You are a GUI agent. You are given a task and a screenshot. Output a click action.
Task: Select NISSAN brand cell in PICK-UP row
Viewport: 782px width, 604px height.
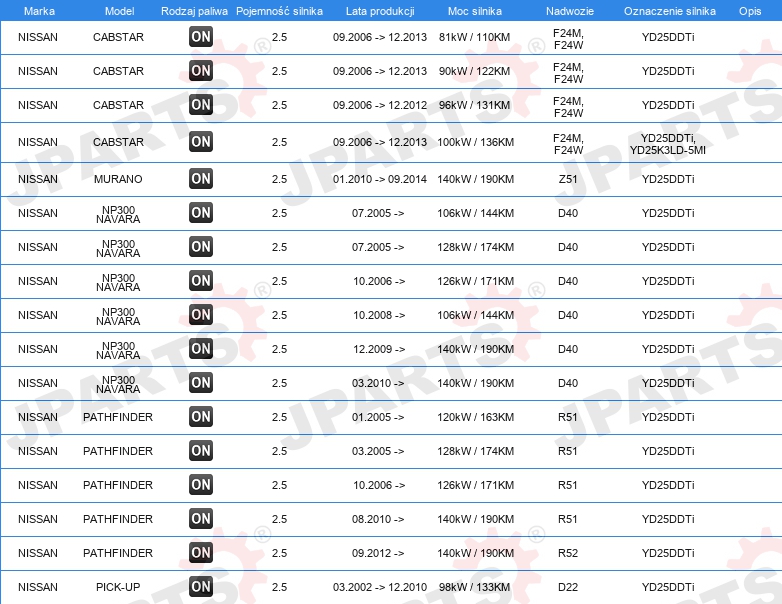point(38,587)
